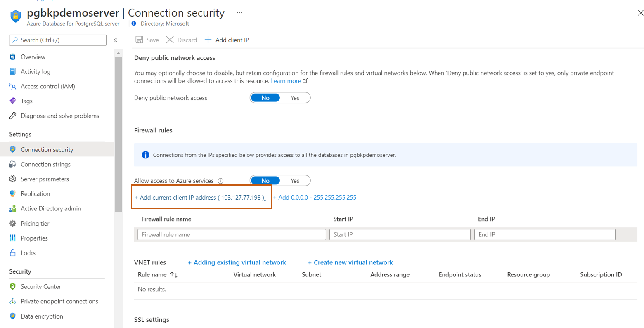The height and width of the screenshot is (328, 644).
Task: Click the Save disk icon in toolbar
Action: (x=140, y=40)
